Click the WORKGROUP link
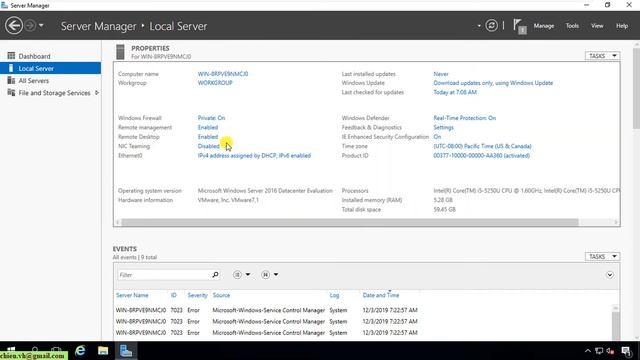The height and width of the screenshot is (360, 640). [215, 83]
